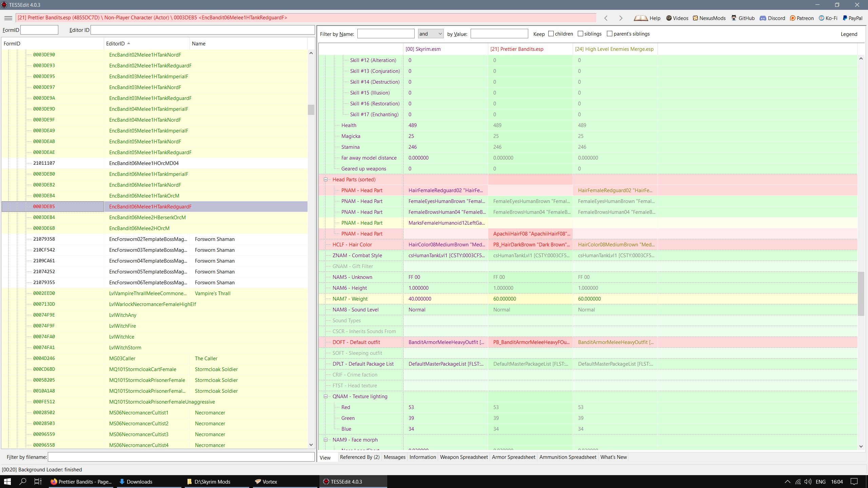Switch to the Weapon Spreadsheet tab
Screen dimensions: 868x488
pyautogui.click(x=464, y=457)
